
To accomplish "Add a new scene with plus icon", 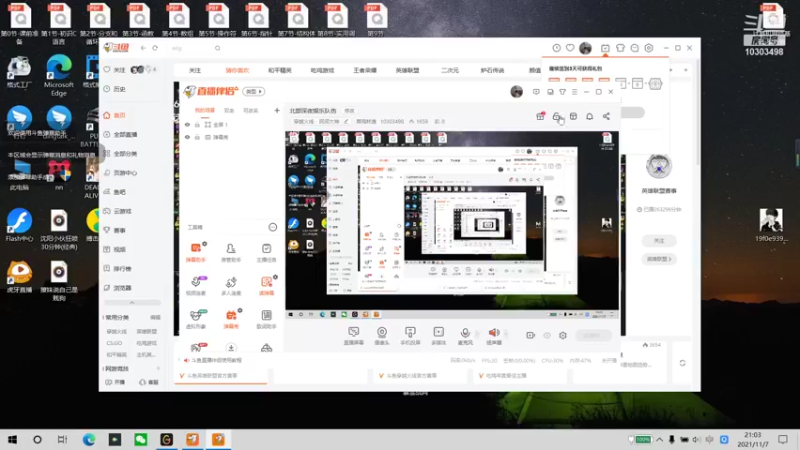I will click(277, 110).
